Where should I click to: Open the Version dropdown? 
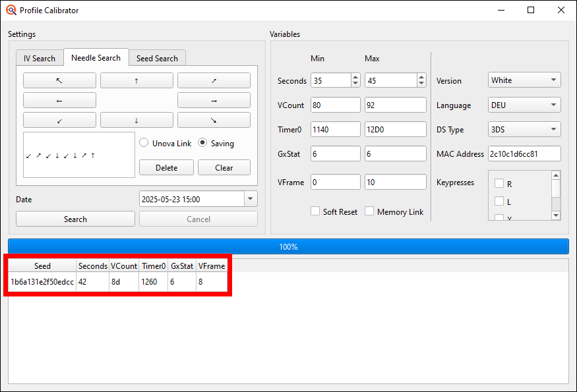tap(524, 80)
